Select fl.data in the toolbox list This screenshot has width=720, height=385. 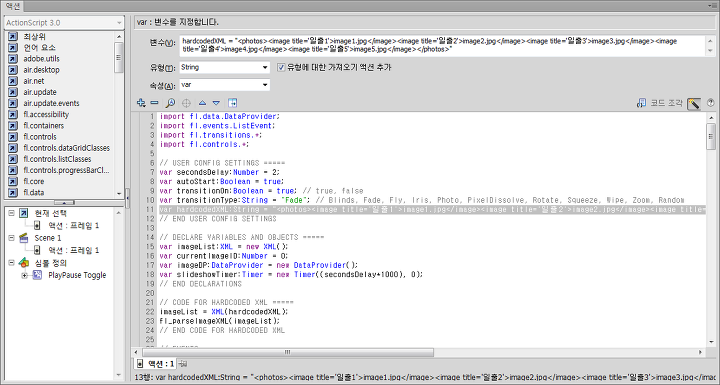pos(34,192)
